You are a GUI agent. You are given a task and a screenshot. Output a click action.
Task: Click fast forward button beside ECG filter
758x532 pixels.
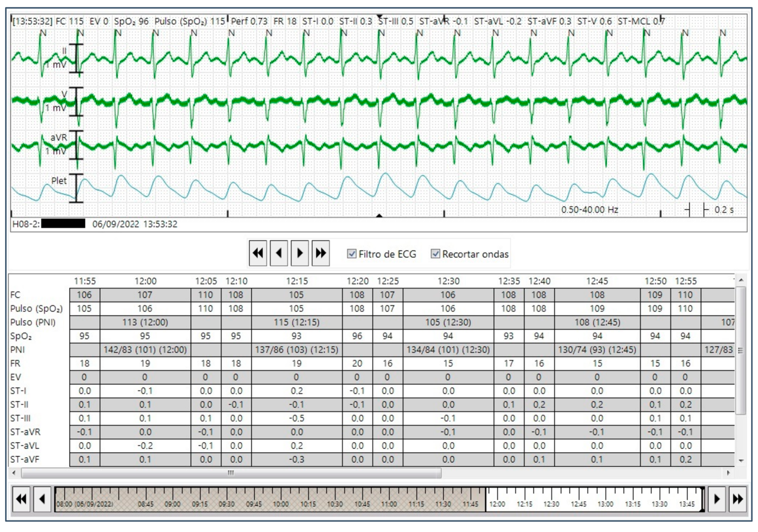coord(321,254)
